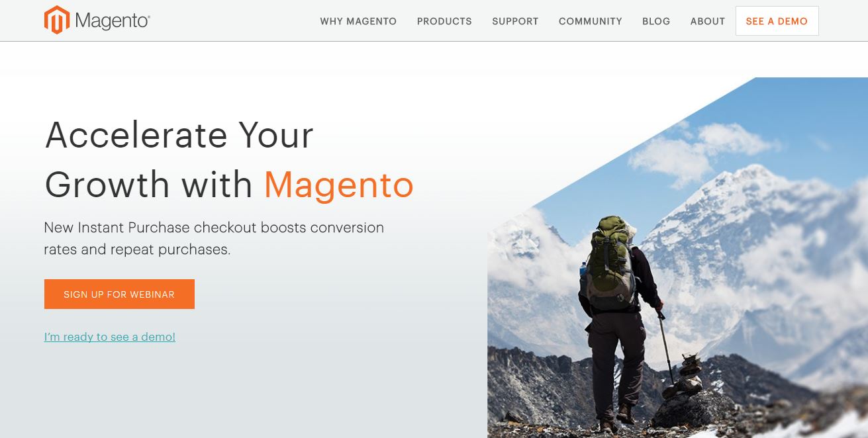Click the See a Demo button
Screen dimensions: 868x438
(x=777, y=21)
